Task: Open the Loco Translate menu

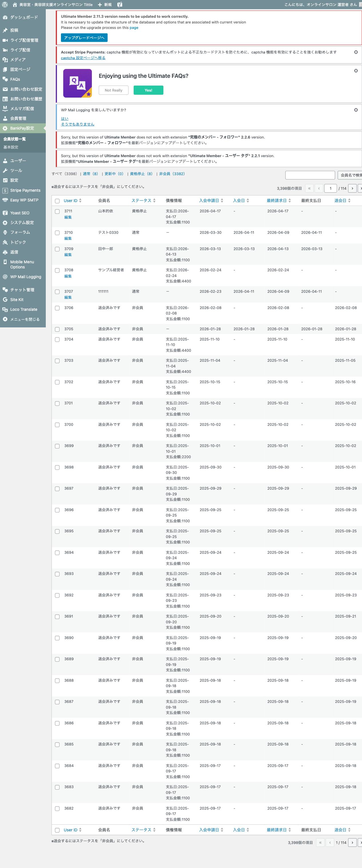Action: pyautogui.click(x=23, y=309)
